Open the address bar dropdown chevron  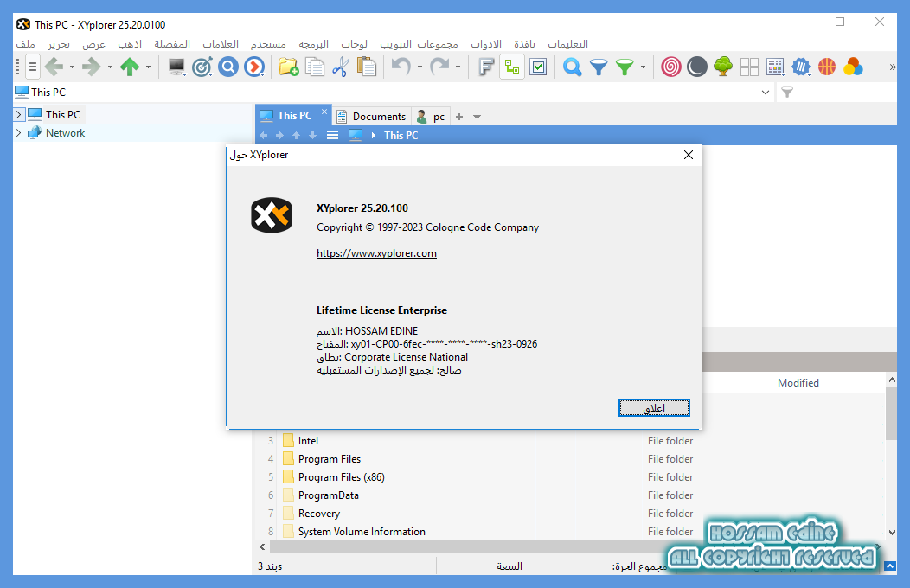pyautogui.click(x=766, y=93)
